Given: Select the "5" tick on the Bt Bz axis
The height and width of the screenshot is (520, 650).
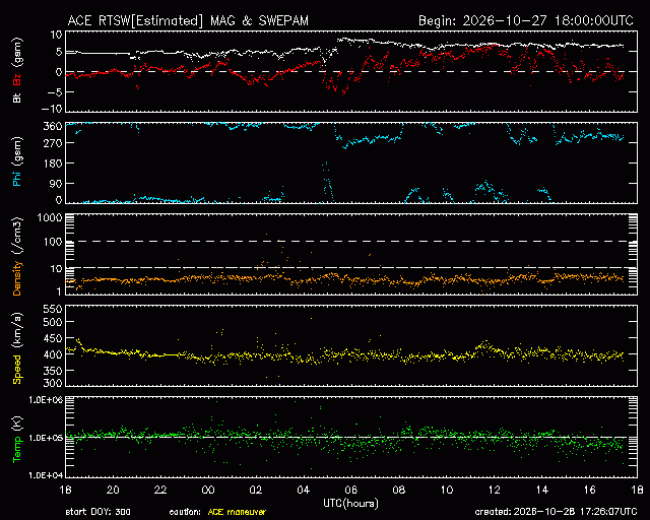Looking at the screenshot, I should click(x=58, y=52).
